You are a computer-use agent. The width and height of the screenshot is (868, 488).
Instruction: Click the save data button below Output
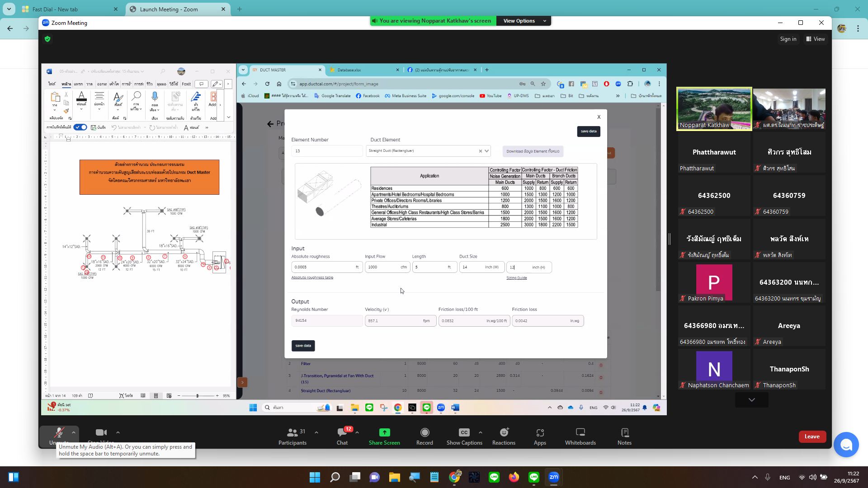[303, 346]
